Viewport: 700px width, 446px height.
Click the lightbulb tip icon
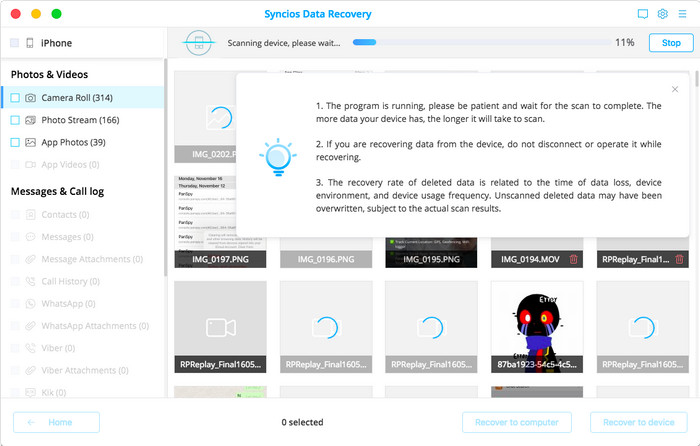278,157
